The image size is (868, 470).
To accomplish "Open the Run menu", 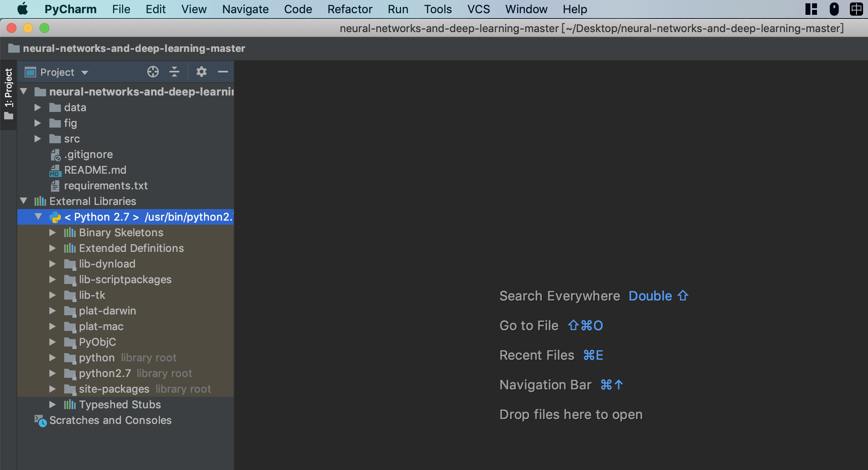I will click(398, 9).
